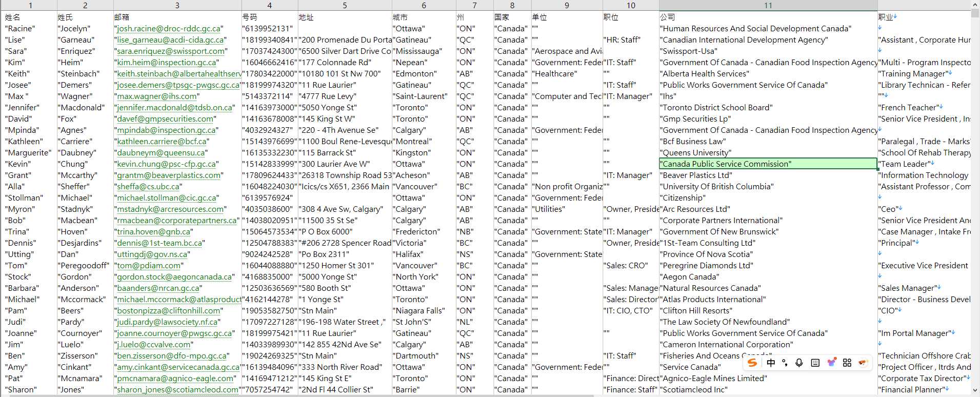Select highlighted column 11 header
980x397 pixels.
pyautogui.click(x=768, y=5)
